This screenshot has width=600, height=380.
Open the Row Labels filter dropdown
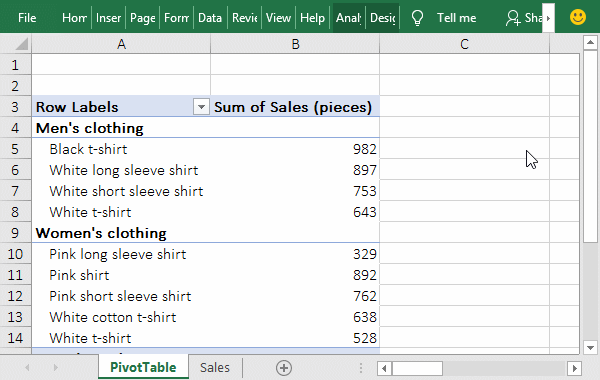tap(201, 107)
